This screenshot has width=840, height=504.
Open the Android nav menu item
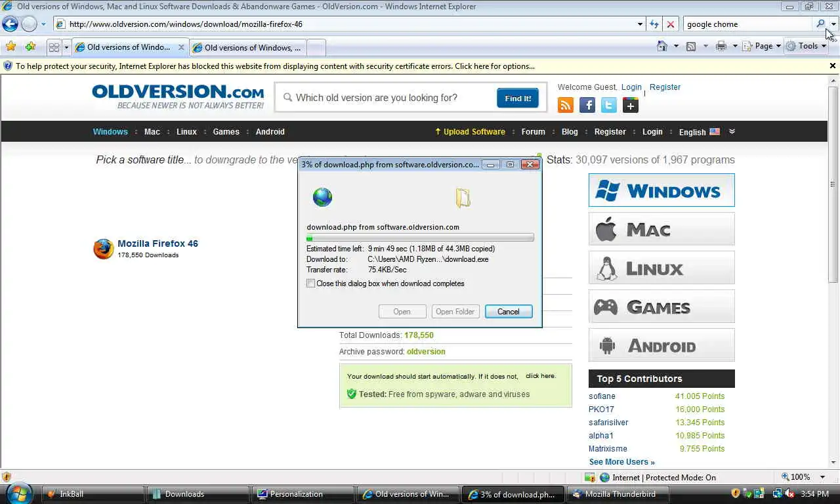point(270,131)
